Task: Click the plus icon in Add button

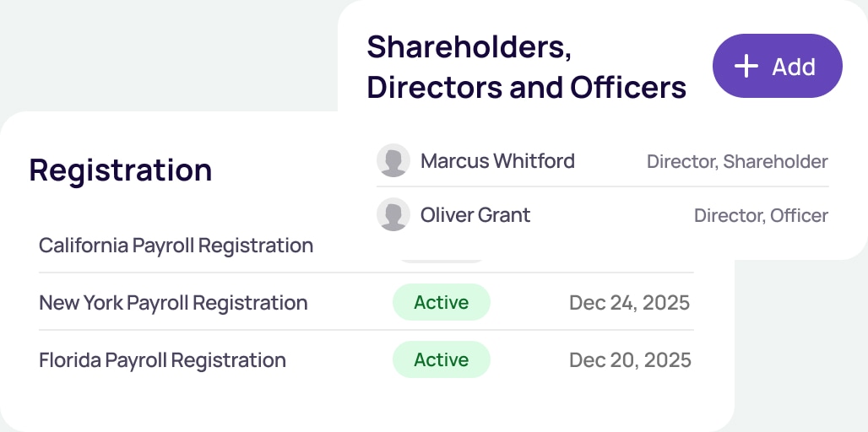Action: point(746,67)
